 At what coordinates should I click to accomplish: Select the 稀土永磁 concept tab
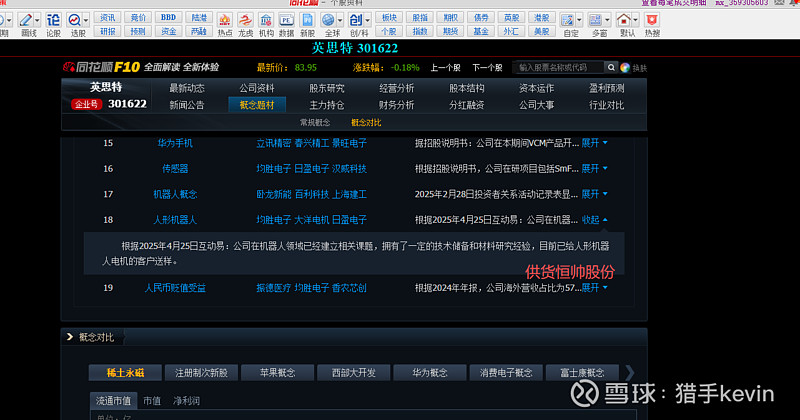point(125,373)
